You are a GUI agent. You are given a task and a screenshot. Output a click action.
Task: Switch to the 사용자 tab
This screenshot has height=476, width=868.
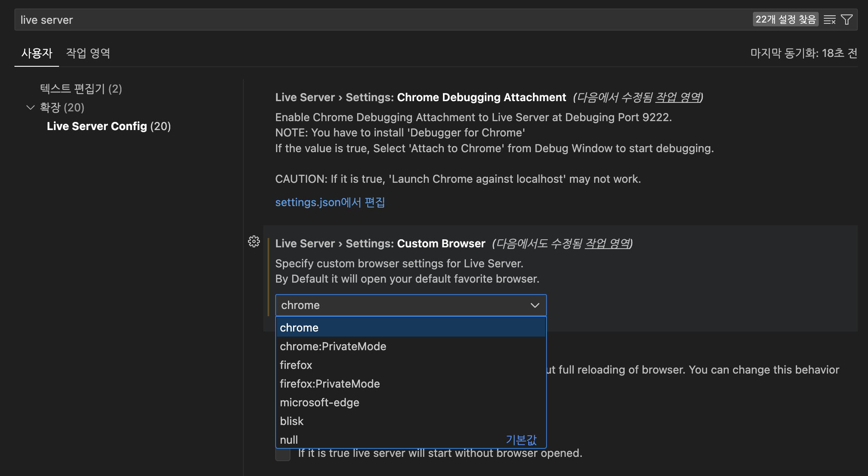pos(37,53)
